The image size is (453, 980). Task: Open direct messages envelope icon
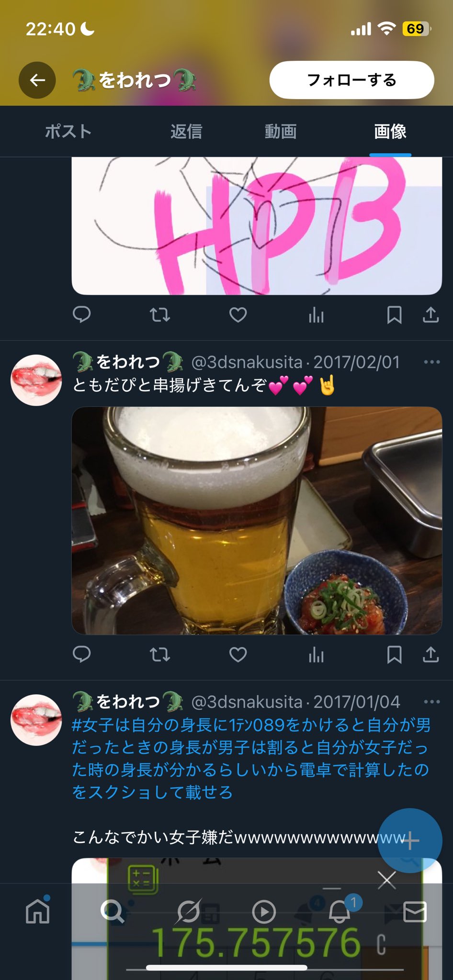pos(415,912)
